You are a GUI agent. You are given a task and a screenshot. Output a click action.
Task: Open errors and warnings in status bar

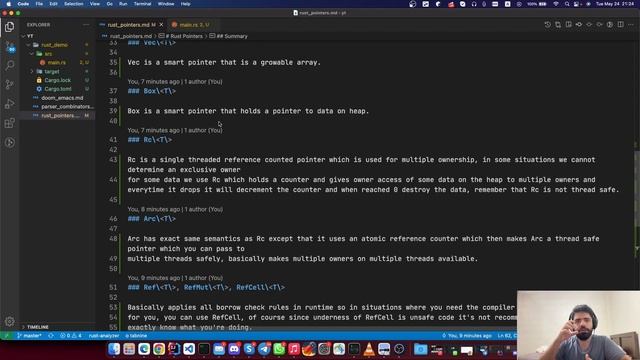tap(71, 336)
